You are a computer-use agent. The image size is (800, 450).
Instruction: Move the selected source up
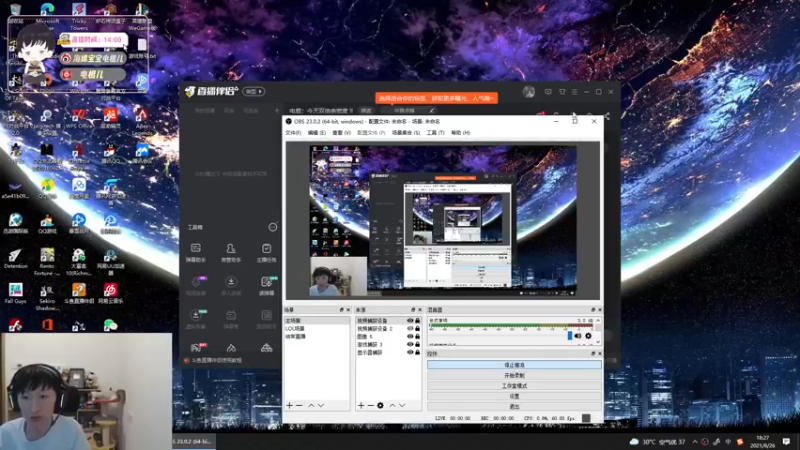click(392, 405)
